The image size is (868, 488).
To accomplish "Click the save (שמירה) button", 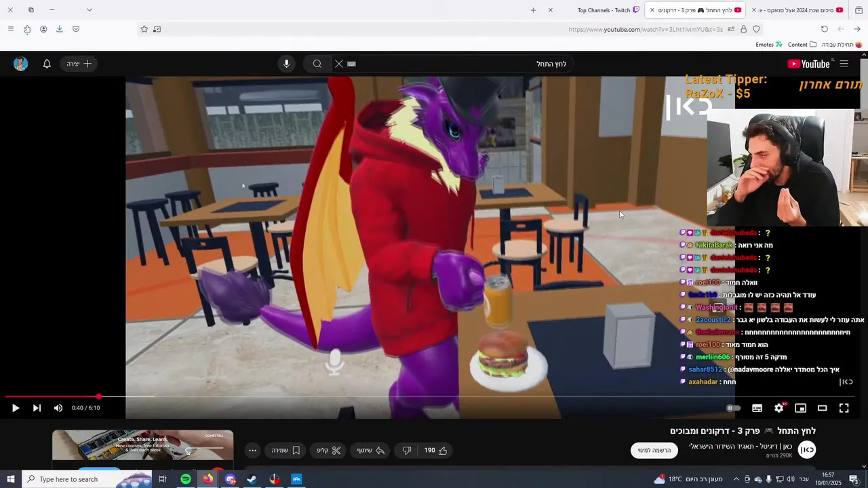I will point(285,450).
